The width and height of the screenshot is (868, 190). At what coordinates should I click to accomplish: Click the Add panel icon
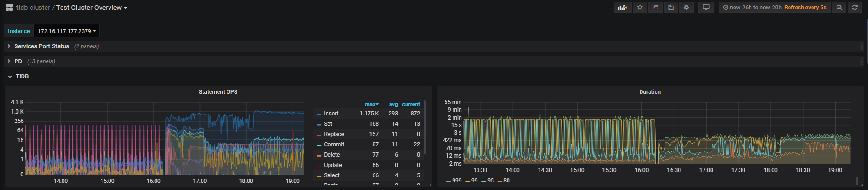(622, 8)
